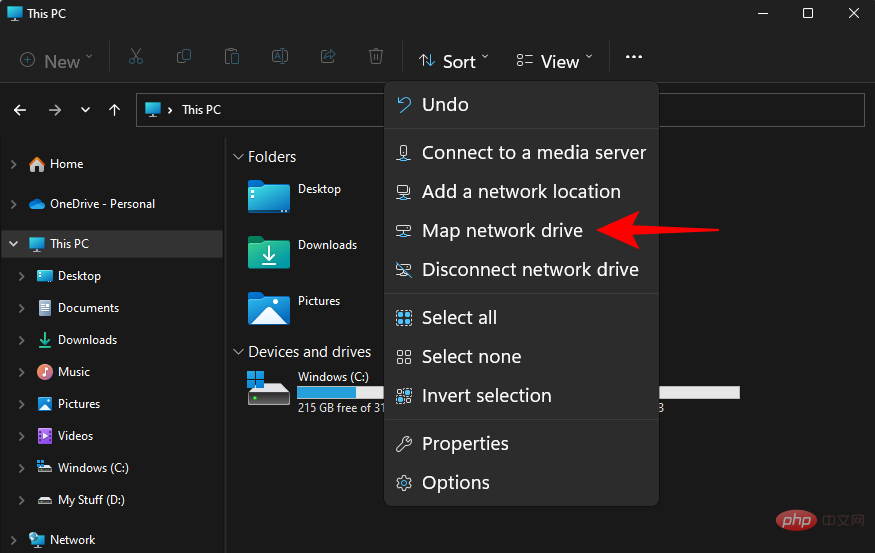Expand sidebar Videos chevron
This screenshot has width=875, height=553.
coord(22,436)
